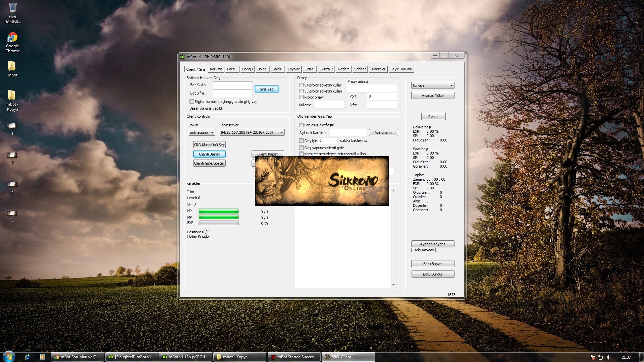Click SRO Klasörünü Seç button
Viewport: 644px width, 362px height.
point(209,145)
